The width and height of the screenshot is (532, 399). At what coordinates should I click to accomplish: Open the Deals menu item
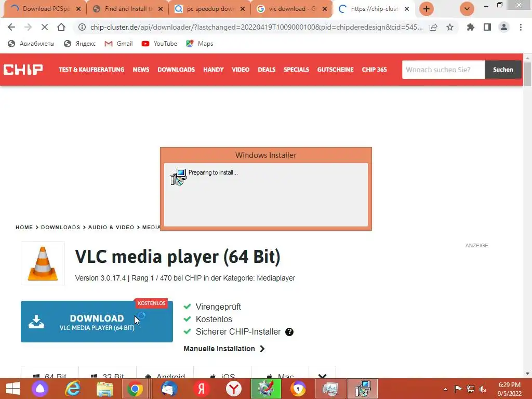(267, 70)
